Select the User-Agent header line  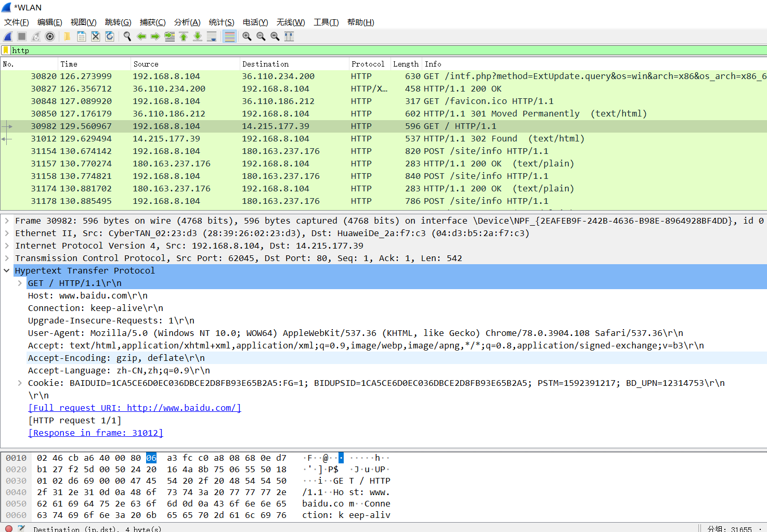point(356,333)
